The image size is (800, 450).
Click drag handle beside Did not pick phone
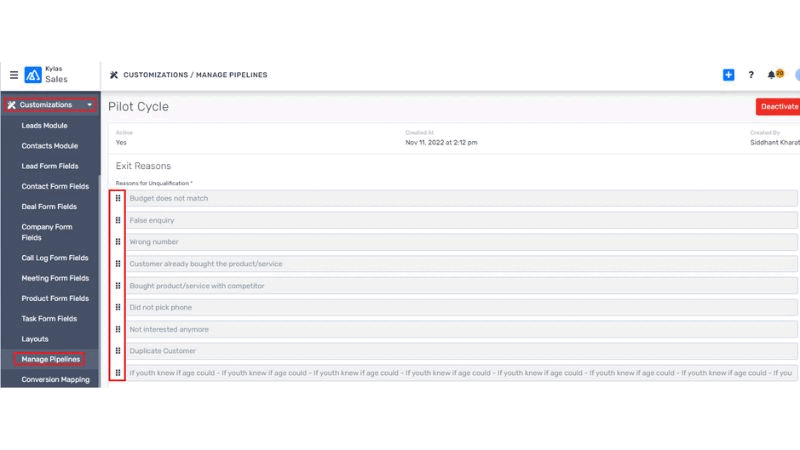tap(117, 307)
